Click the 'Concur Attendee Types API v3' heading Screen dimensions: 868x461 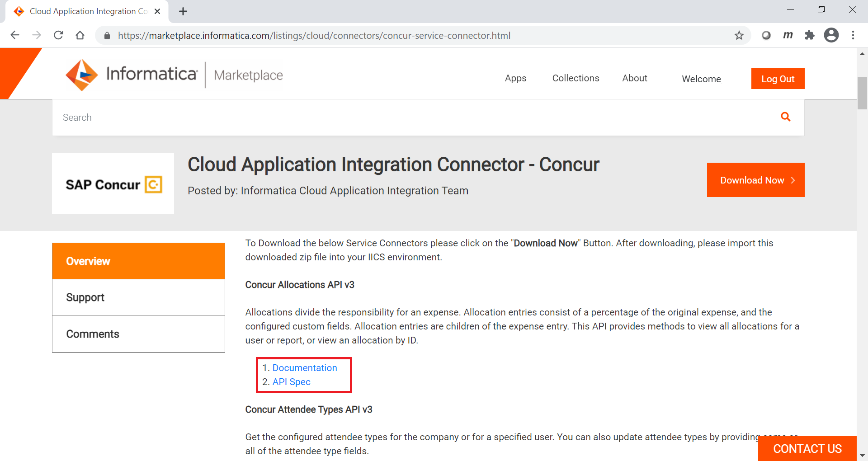(x=309, y=409)
